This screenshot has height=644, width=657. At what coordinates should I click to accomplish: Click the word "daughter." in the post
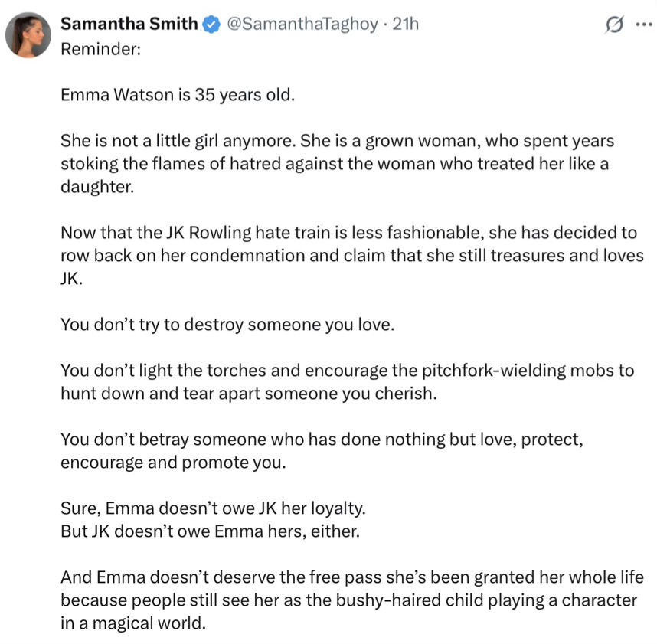tap(97, 187)
